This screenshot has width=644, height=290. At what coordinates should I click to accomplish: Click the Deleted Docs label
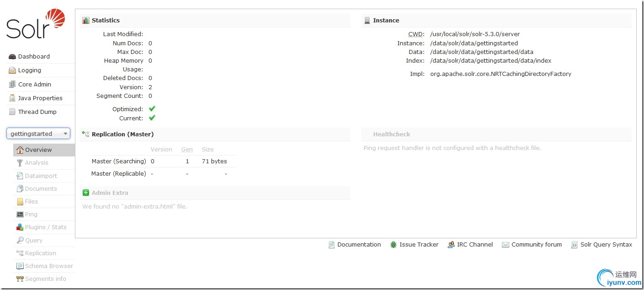pyautogui.click(x=123, y=78)
